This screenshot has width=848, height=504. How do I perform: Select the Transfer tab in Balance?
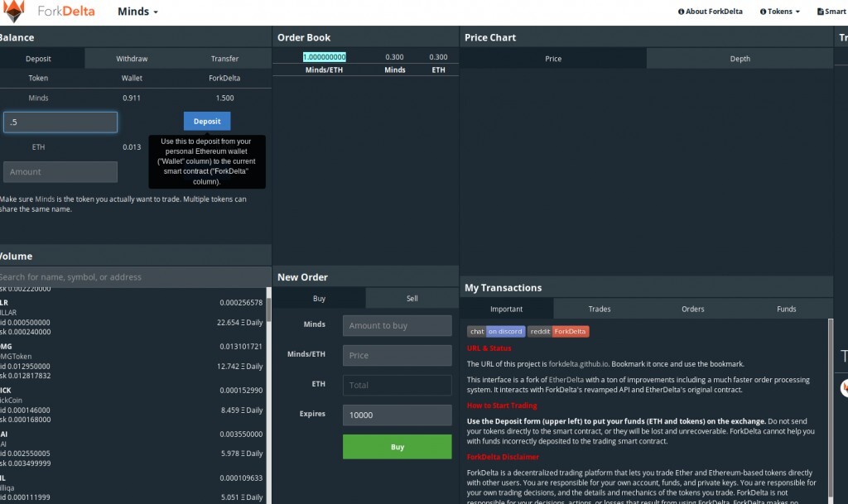coord(224,59)
